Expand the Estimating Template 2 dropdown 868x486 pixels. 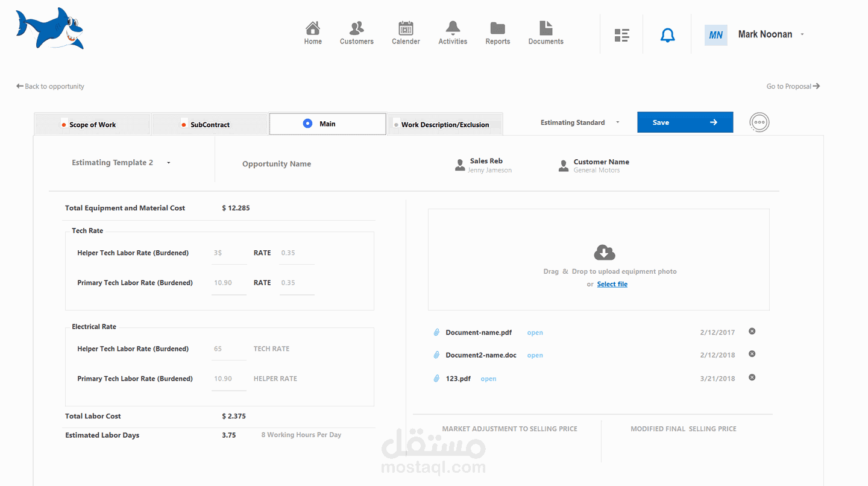point(168,162)
